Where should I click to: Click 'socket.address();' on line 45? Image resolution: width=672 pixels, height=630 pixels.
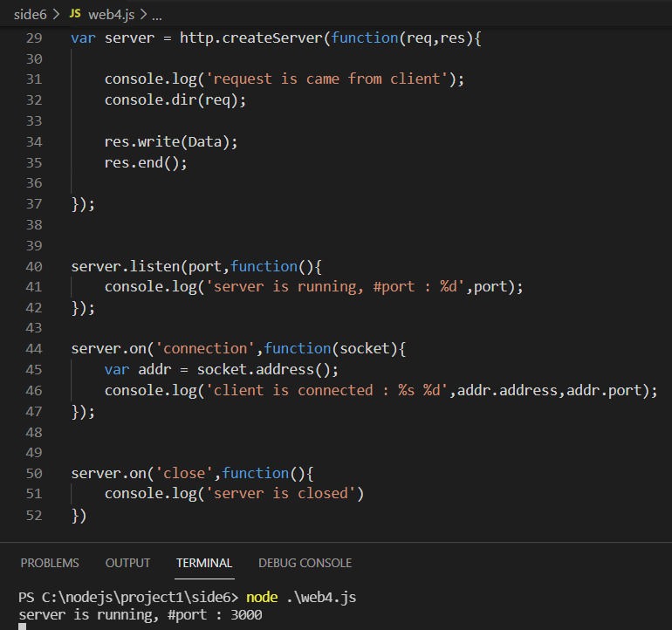[267, 369]
